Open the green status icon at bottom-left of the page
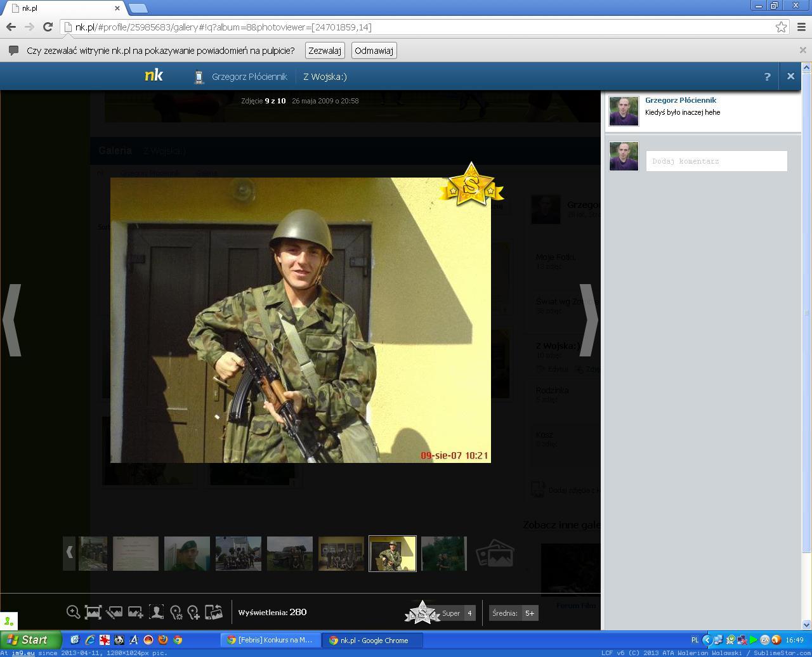This screenshot has width=812, height=657. pos(8,621)
